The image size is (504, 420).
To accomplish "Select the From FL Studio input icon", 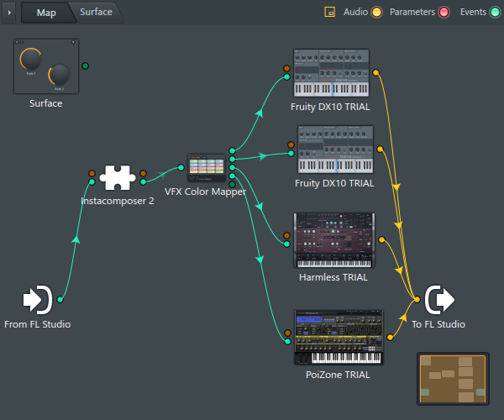I will click(x=38, y=300).
